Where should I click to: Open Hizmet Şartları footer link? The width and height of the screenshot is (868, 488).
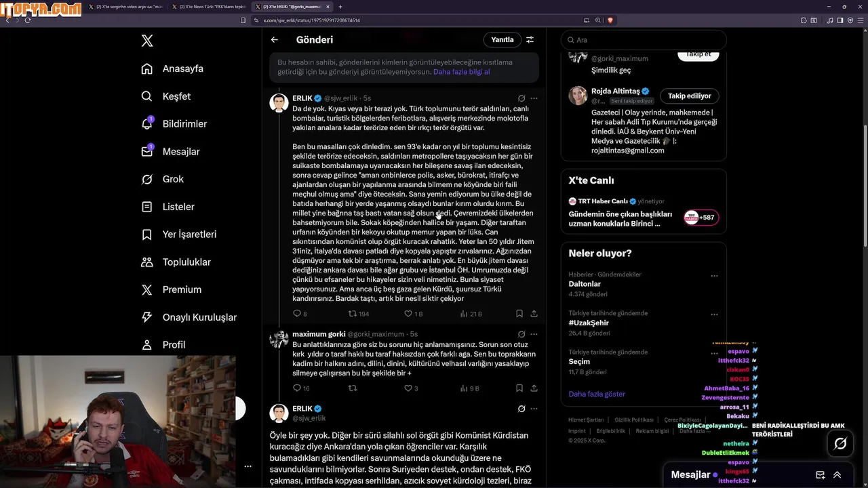[x=586, y=420]
